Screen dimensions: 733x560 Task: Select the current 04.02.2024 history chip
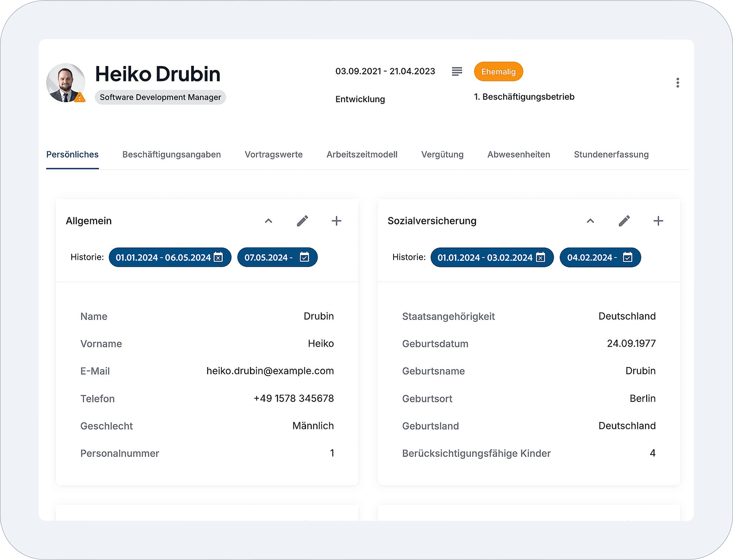tap(592, 258)
